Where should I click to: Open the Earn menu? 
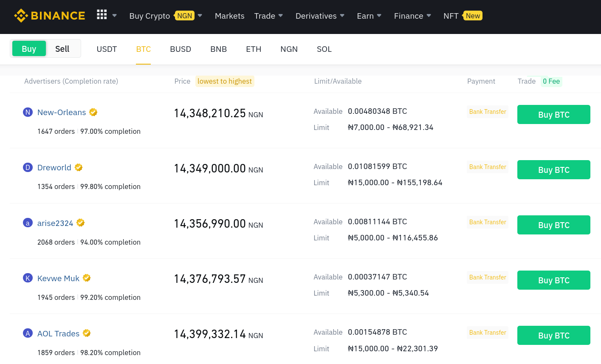click(365, 16)
